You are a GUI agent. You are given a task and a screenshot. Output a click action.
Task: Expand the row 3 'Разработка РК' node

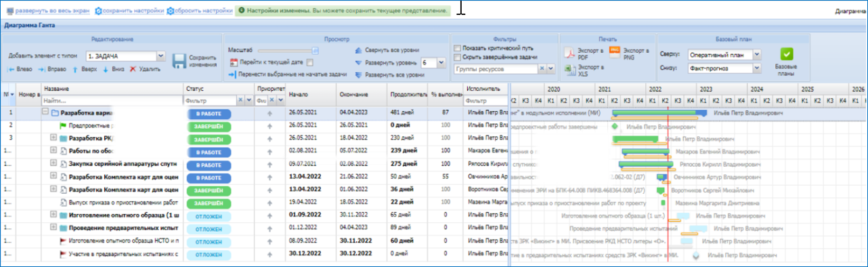tap(54, 138)
